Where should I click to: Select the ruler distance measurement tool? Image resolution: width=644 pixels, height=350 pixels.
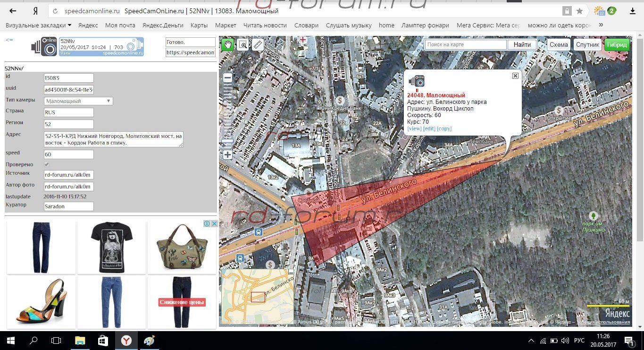[x=257, y=45]
